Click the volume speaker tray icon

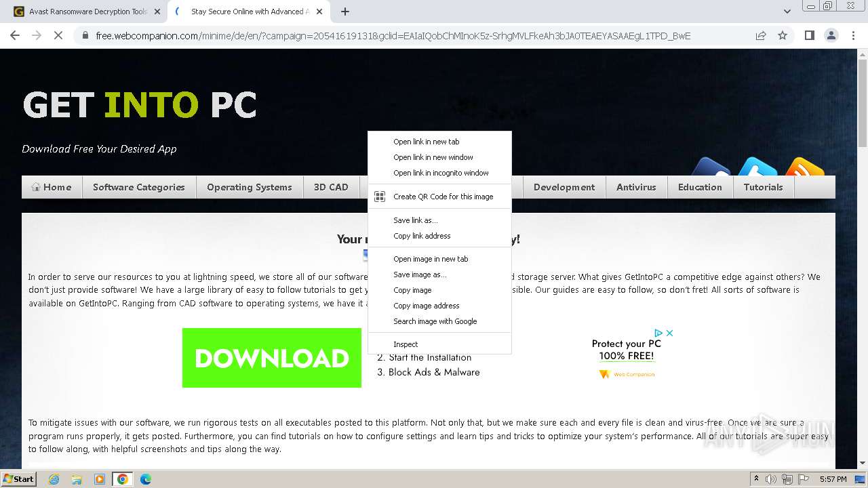tap(772, 479)
